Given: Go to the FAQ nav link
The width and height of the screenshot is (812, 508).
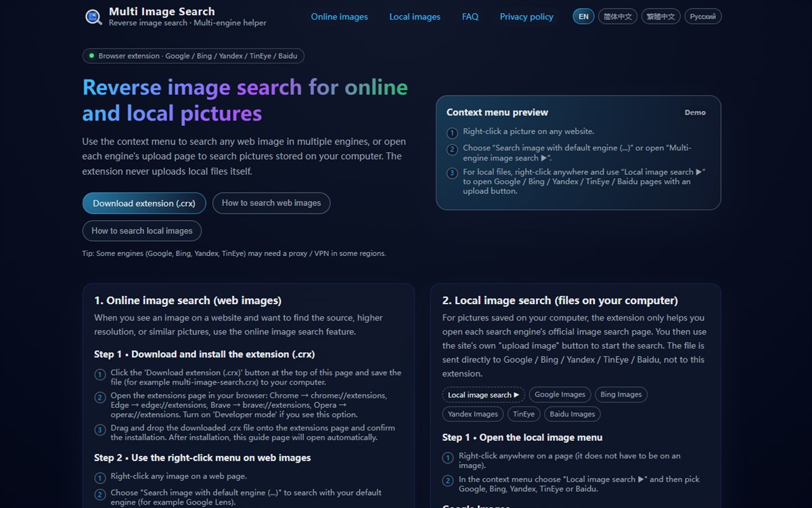Looking at the screenshot, I should tap(470, 16).
